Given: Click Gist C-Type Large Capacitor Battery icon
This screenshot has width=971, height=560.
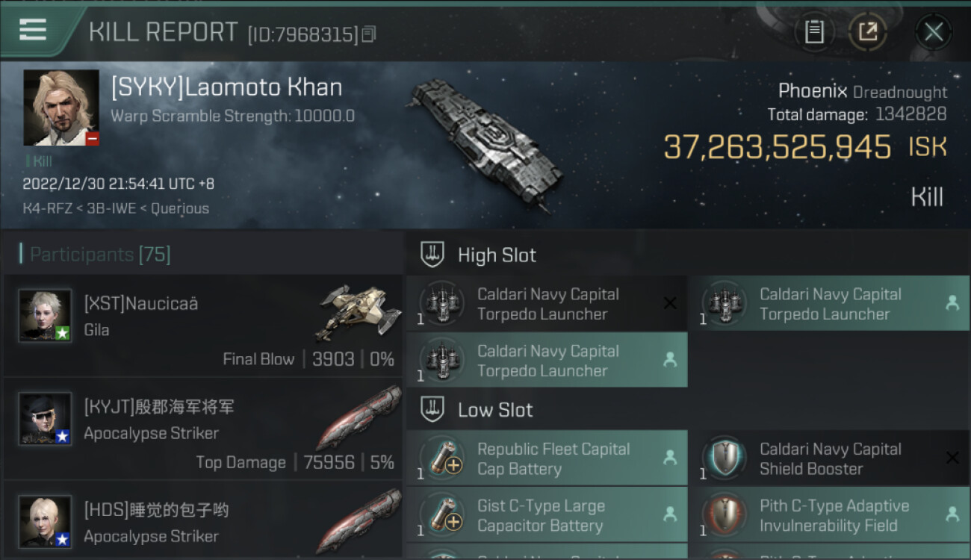Looking at the screenshot, I should [442, 515].
